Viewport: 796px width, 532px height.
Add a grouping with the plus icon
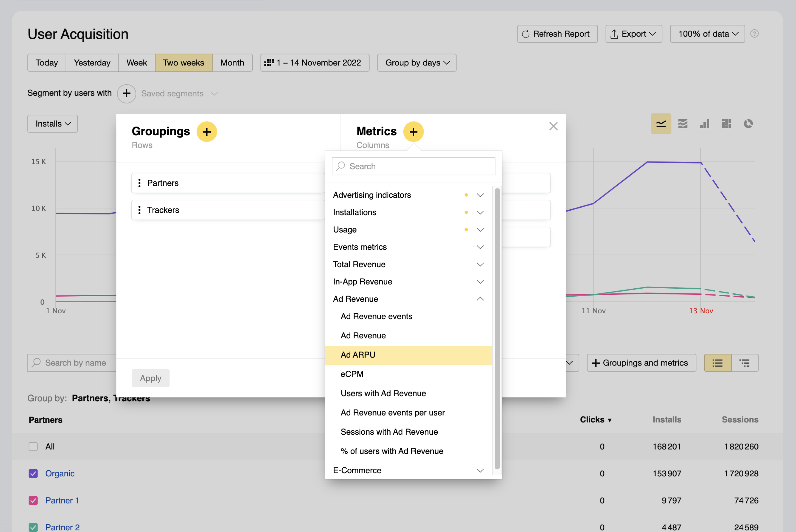[x=207, y=132]
